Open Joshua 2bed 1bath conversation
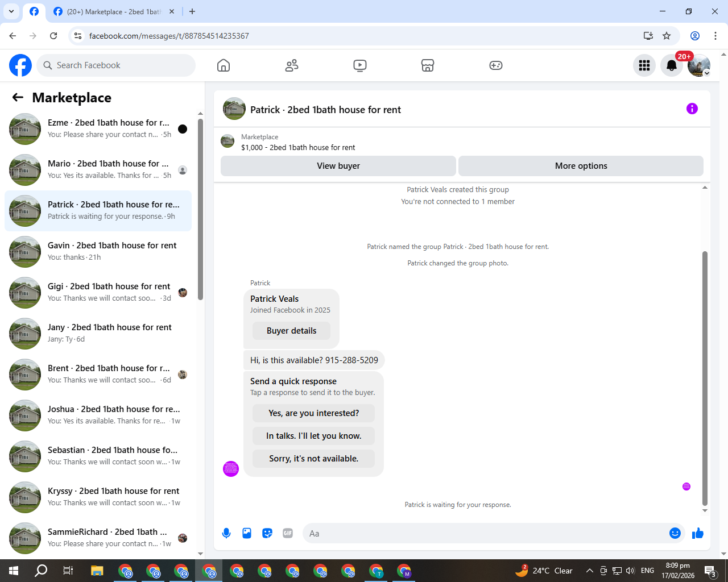Screen dimensions: 728x582 point(98,415)
